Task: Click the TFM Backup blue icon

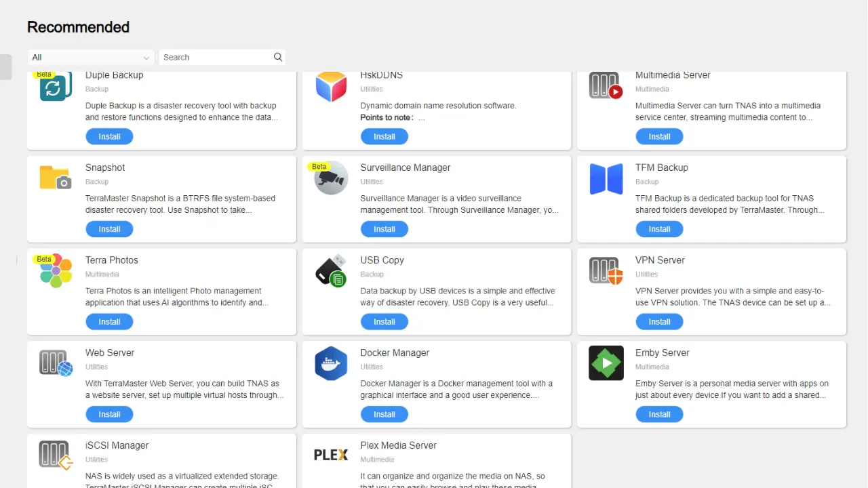Action: coord(606,179)
